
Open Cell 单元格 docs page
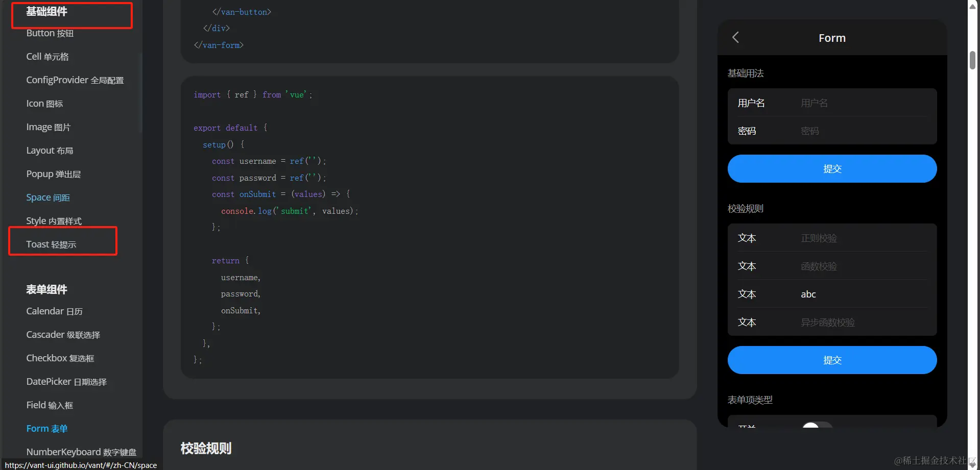47,57
